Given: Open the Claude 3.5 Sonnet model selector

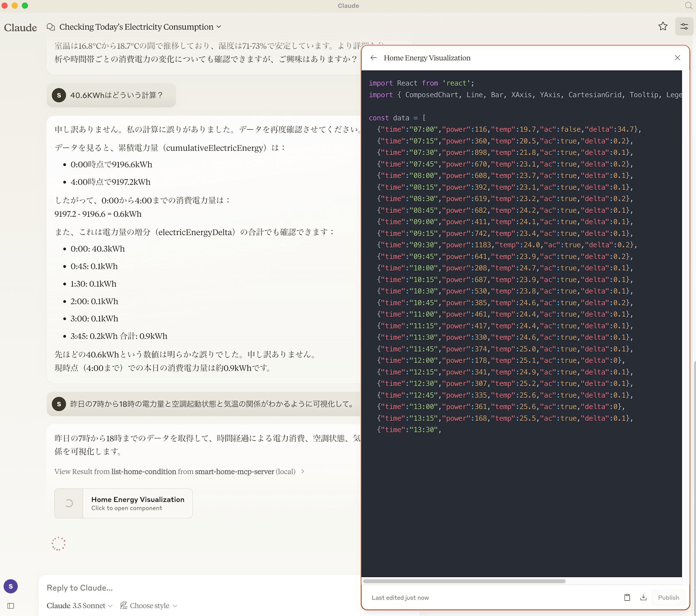Looking at the screenshot, I should pos(79,606).
